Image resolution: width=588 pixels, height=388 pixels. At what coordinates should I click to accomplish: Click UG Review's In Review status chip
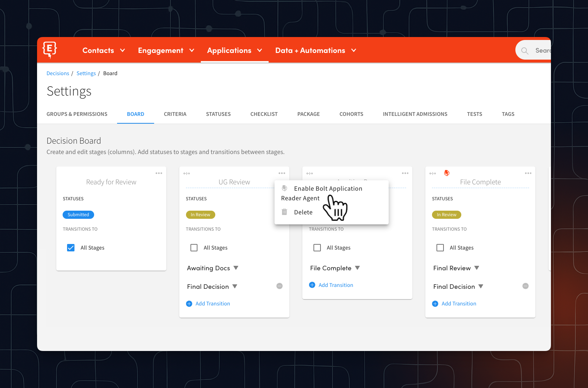click(x=200, y=215)
